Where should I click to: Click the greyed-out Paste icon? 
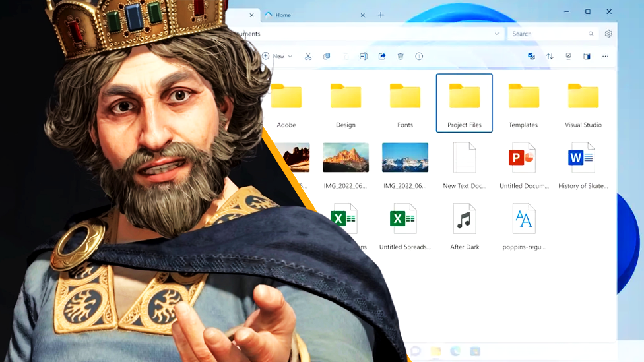[345, 56]
